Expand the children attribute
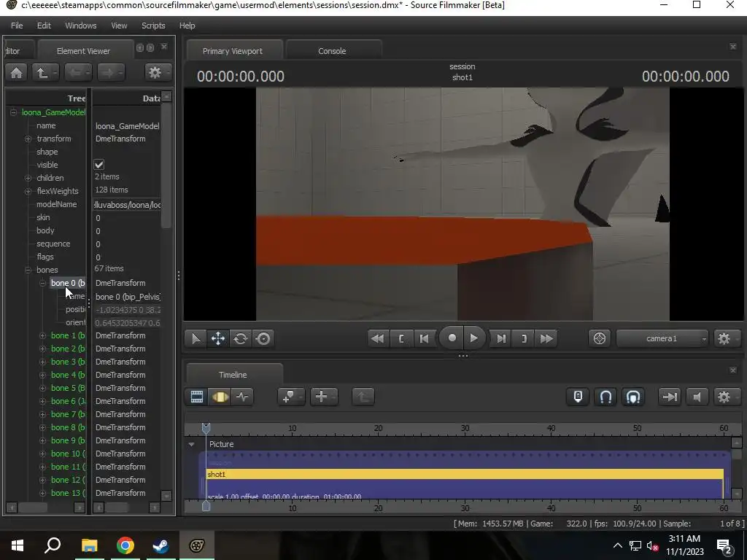Screen dimensions: 747x560 [28, 178]
